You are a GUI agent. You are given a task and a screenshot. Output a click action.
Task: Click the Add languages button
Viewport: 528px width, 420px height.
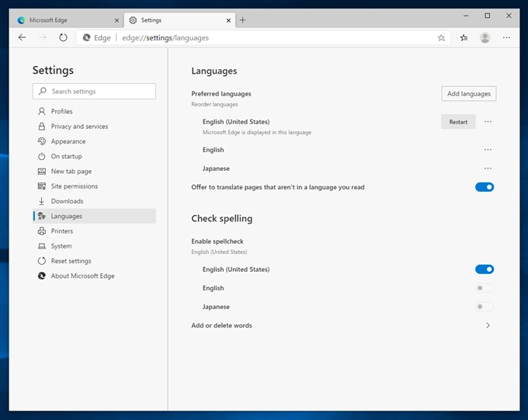[469, 94]
